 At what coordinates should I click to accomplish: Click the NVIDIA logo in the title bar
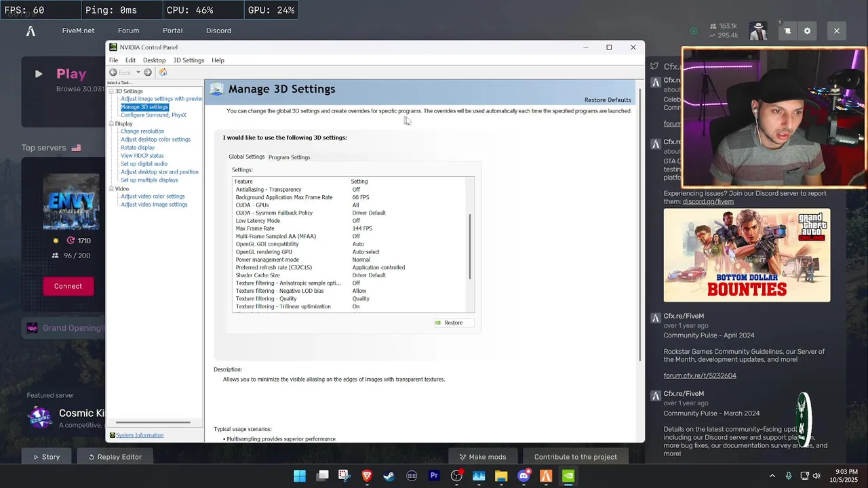(113, 47)
